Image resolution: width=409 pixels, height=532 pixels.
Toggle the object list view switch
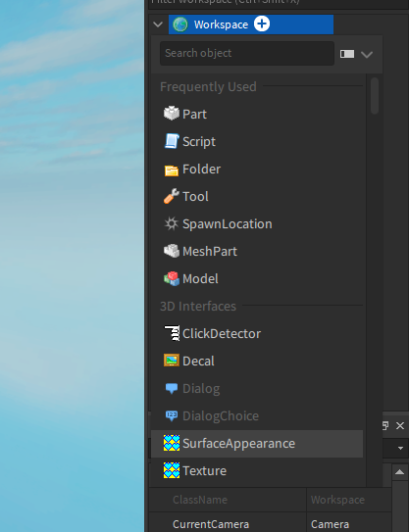coord(347,54)
